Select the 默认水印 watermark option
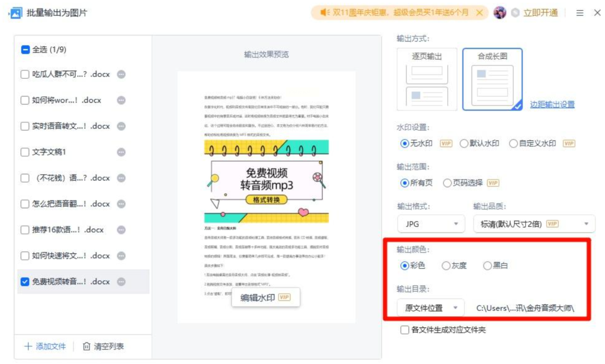 (464, 144)
